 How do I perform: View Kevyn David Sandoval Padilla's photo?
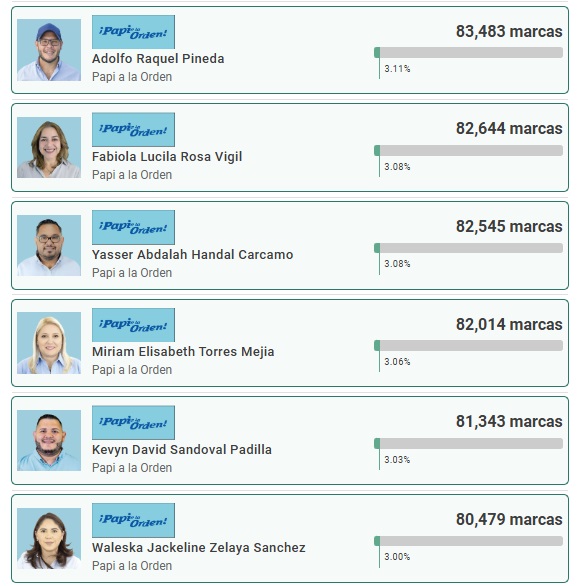click(x=49, y=440)
